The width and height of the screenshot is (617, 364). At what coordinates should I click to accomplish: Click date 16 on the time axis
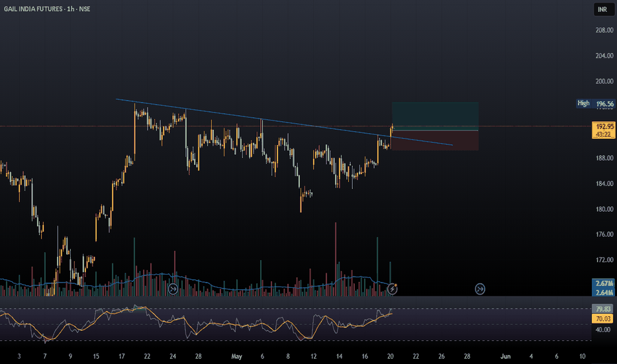[x=365, y=357]
